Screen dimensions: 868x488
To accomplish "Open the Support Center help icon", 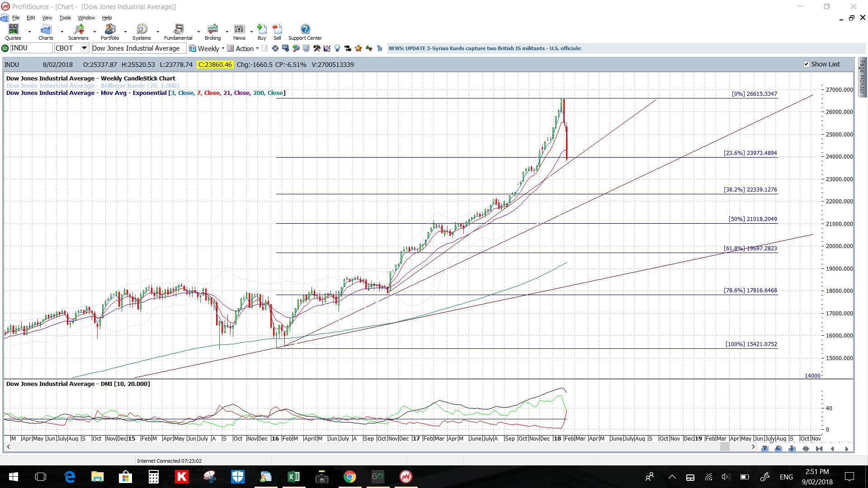I will click(306, 29).
